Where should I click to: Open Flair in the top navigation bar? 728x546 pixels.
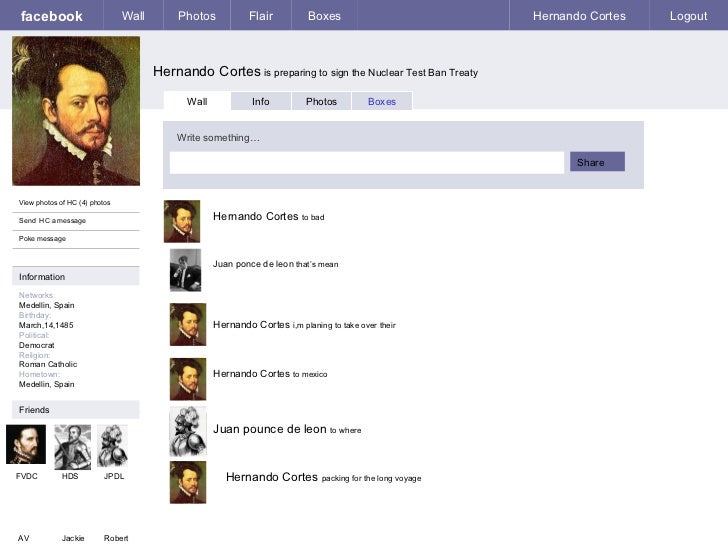point(261,16)
